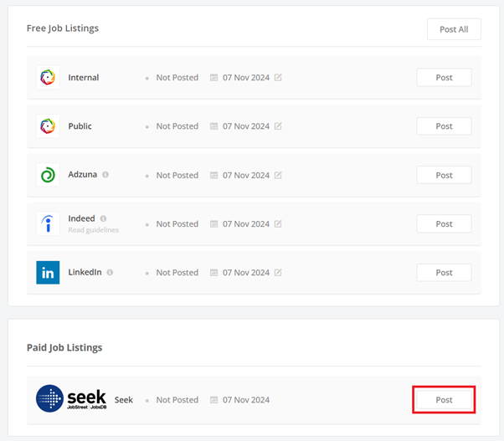The height and width of the screenshot is (441, 504).
Task: Click the LinkedIn logo icon
Action: click(48, 273)
